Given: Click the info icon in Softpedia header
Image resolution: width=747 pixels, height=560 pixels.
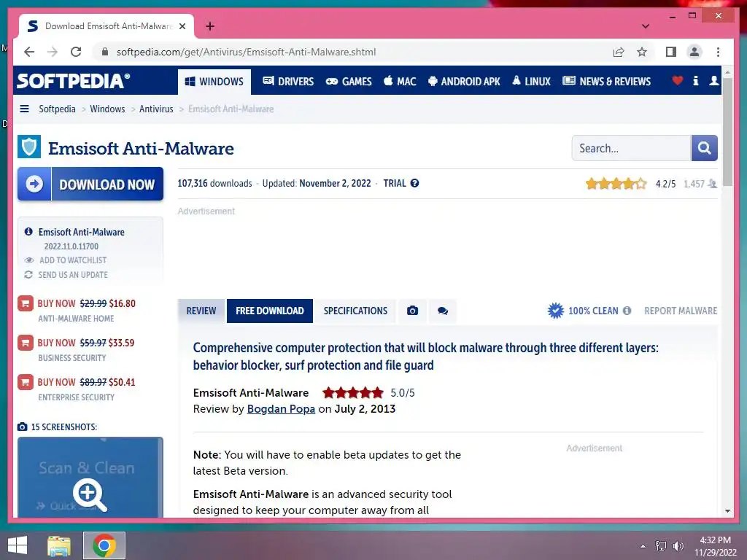Looking at the screenshot, I should pyautogui.click(x=695, y=80).
